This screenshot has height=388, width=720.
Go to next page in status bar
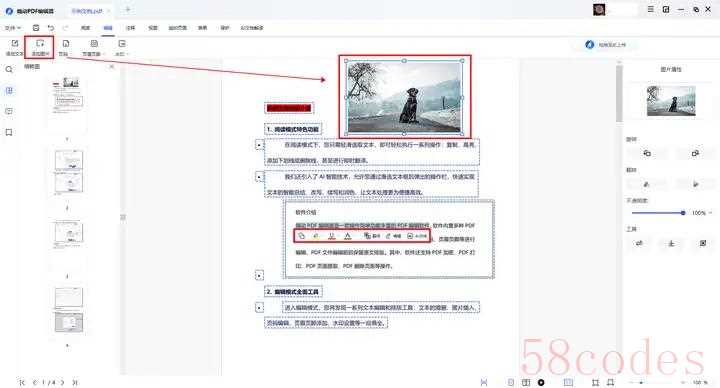pos(62,382)
